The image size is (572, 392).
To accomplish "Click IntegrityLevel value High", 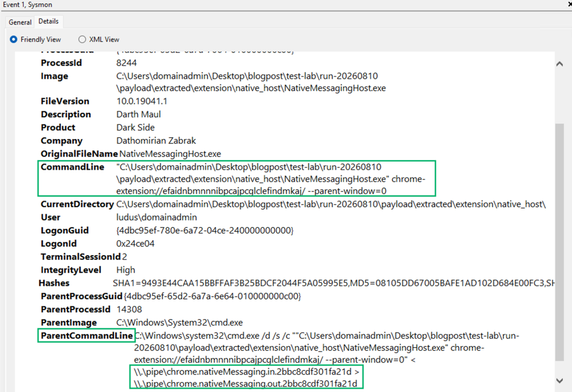I will point(126,270).
